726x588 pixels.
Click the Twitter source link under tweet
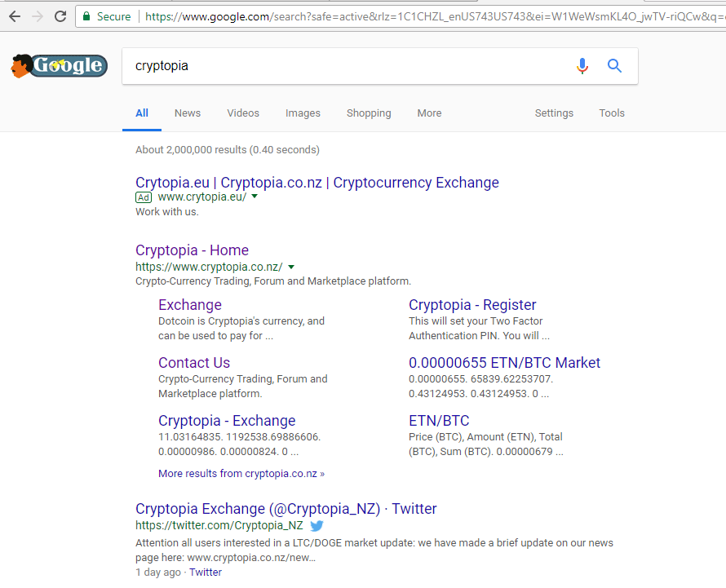click(x=205, y=573)
